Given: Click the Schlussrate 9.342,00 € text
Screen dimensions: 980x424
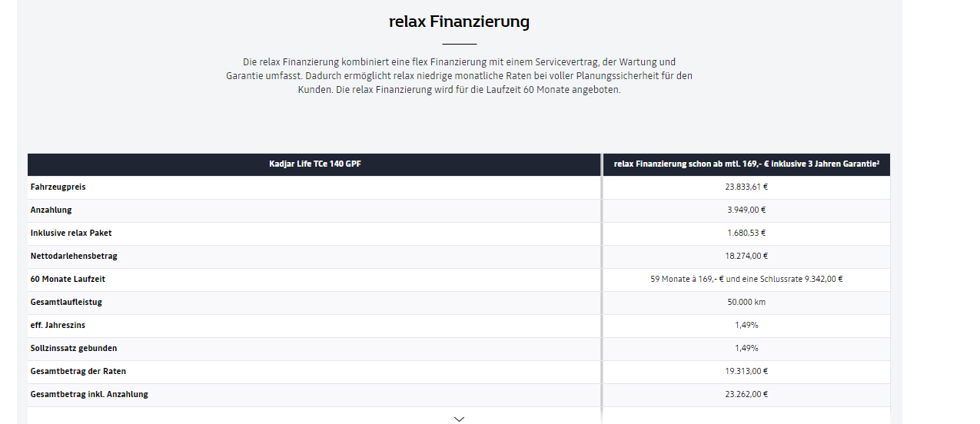Looking at the screenshot, I should (798, 279).
